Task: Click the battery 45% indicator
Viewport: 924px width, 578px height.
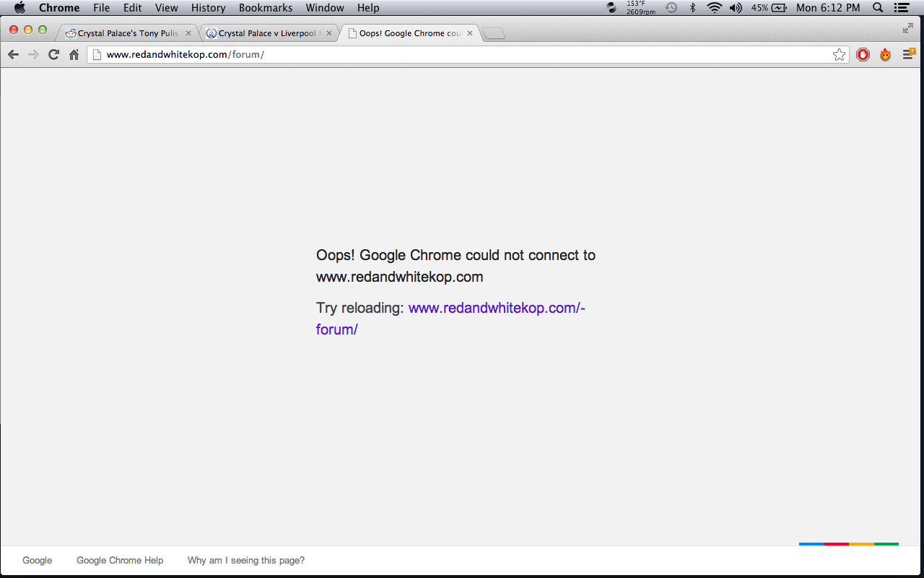Action: pos(769,8)
